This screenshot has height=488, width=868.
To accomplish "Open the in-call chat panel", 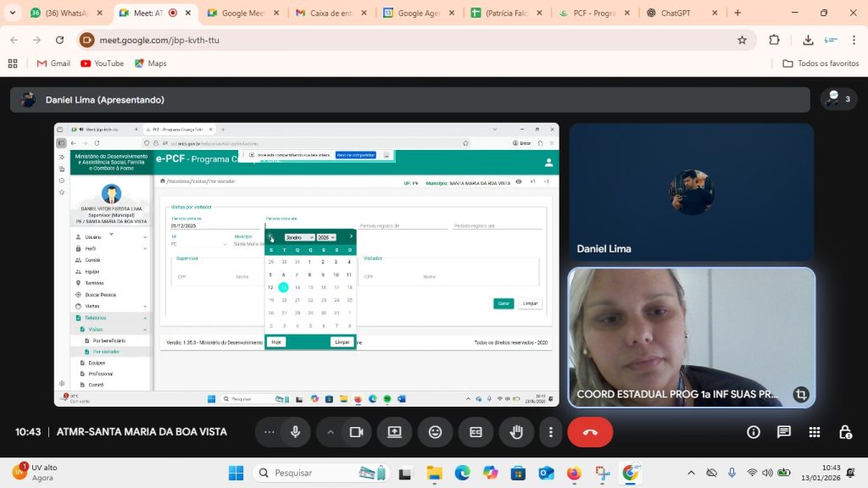I will (x=784, y=432).
